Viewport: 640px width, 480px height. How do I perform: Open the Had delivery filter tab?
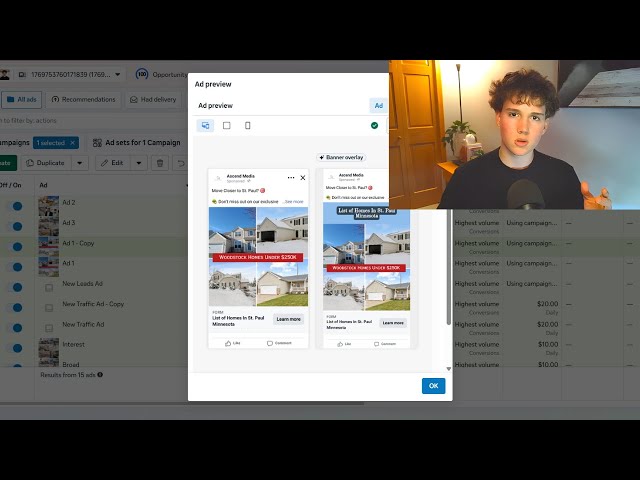pos(153,100)
